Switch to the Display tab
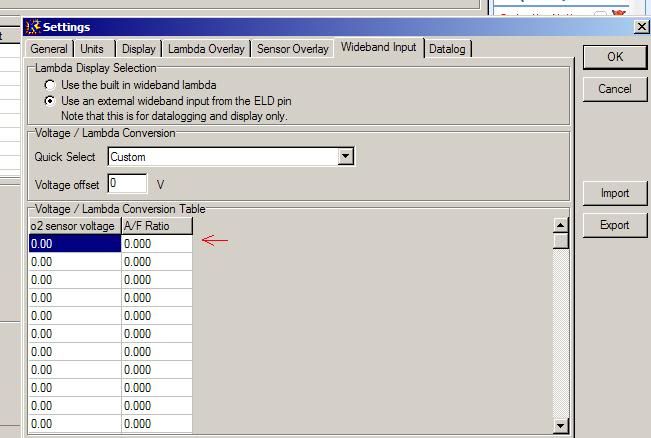This screenshot has height=438, width=651. [138, 49]
